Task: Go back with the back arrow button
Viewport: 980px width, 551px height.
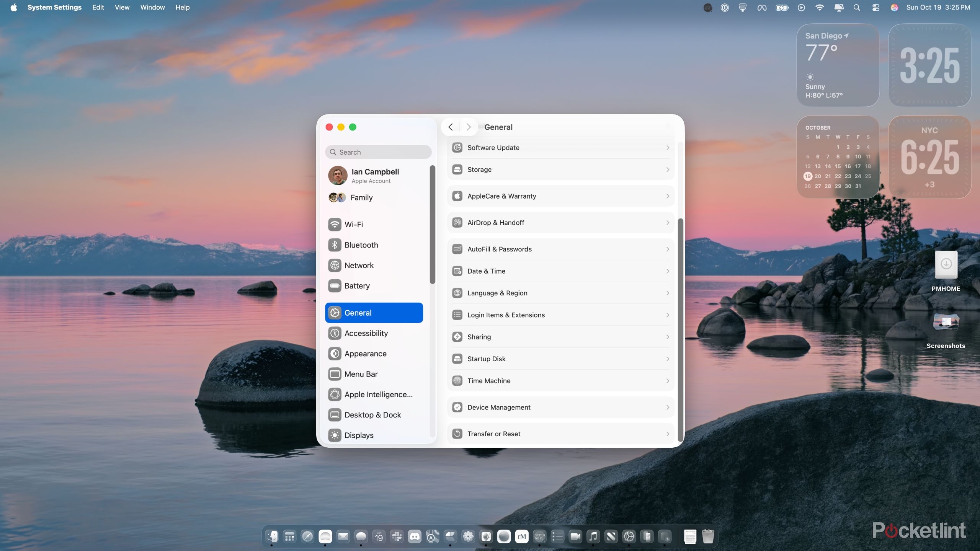Action: pos(451,127)
